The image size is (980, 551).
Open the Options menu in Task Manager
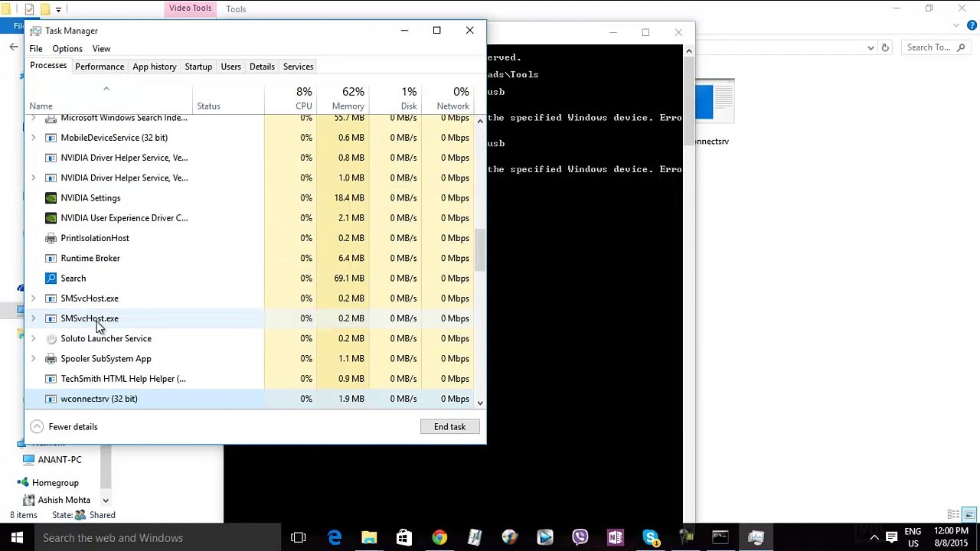(x=67, y=49)
